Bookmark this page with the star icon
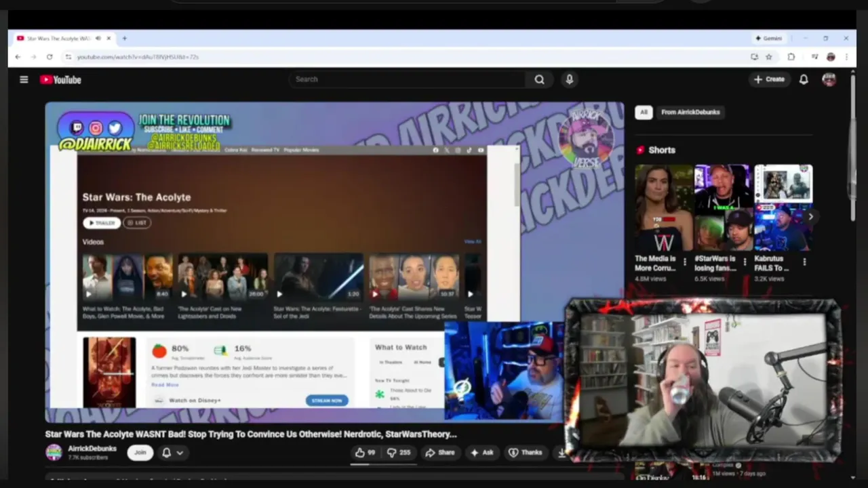868x488 pixels. point(769,57)
